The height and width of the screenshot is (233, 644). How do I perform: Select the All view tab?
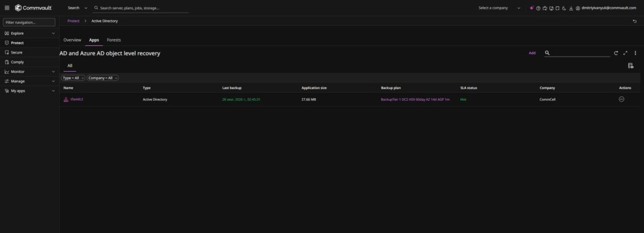pos(70,65)
